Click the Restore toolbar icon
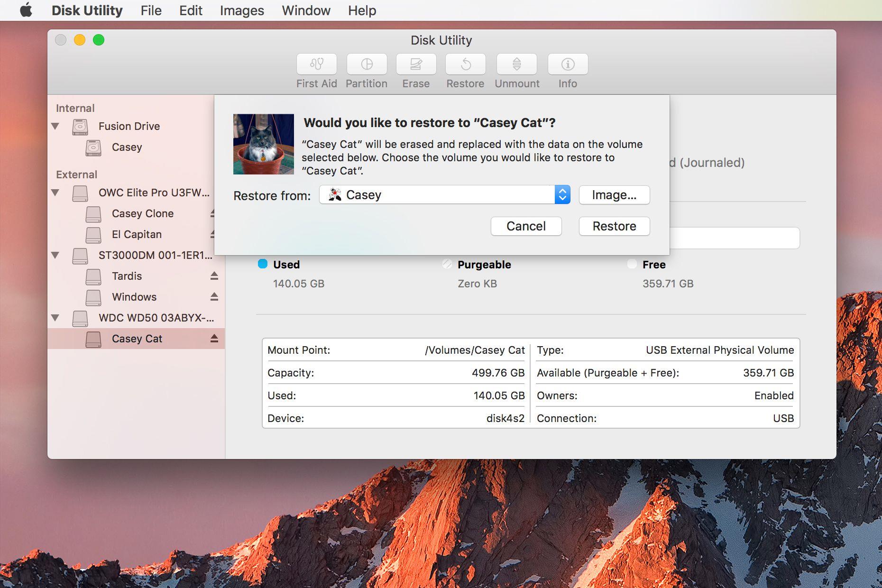This screenshot has height=588, width=882. click(465, 64)
